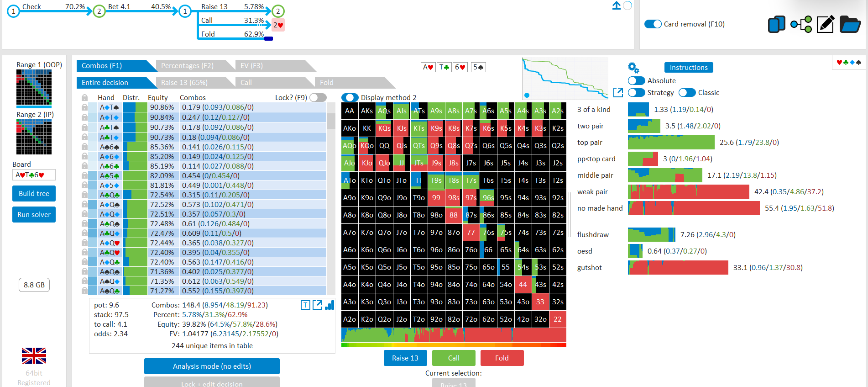Viewport: 868px width, 387px height.
Task: Click the 8.8 GB memory button
Action: coord(34,285)
